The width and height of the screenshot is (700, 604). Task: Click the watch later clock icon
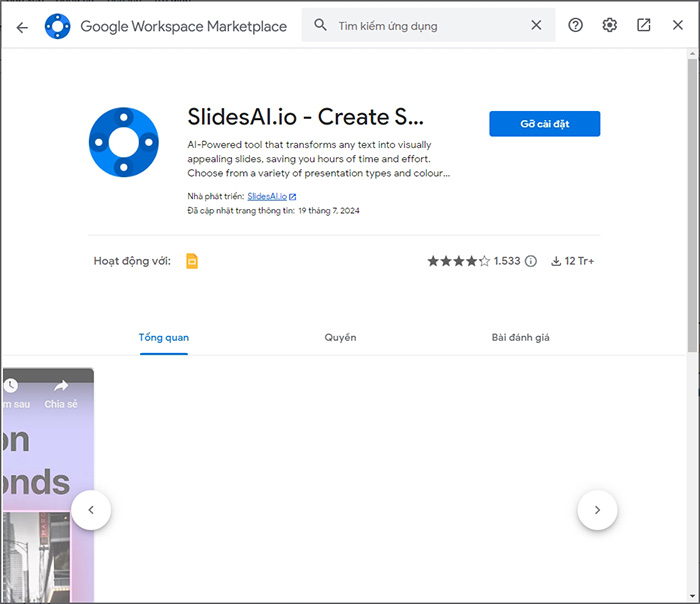point(11,385)
